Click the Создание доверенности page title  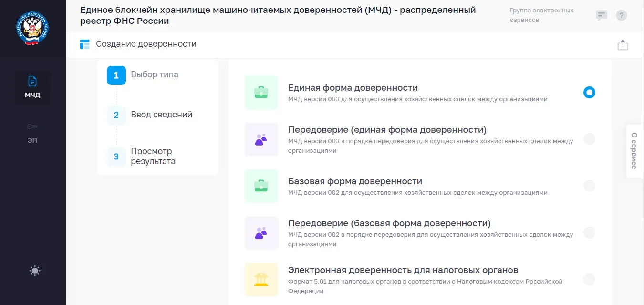coord(146,44)
